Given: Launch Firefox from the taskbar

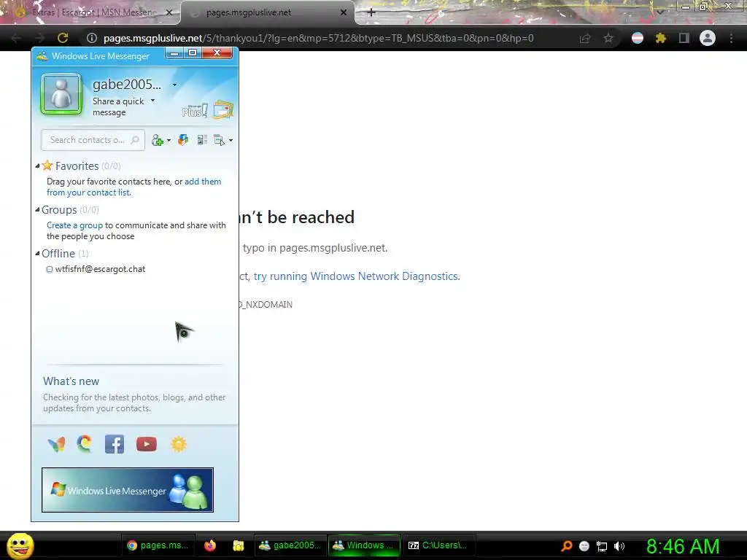Looking at the screenshot, I should pos(210,545).
